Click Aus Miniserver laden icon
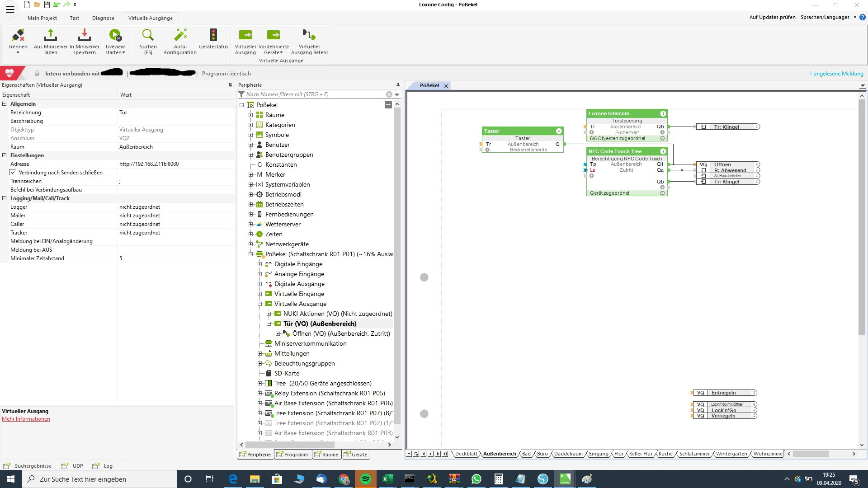The width and height of the screenshot is (868, 488). [x=51, y=35]
